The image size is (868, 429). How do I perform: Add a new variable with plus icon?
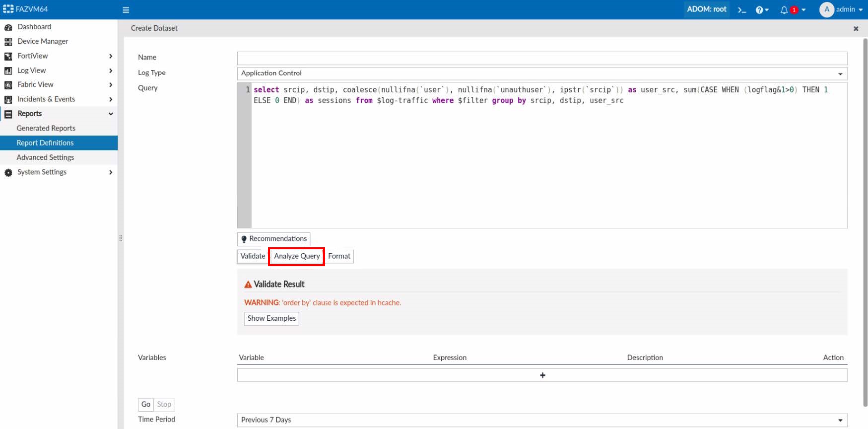click(x=542, y=375)
